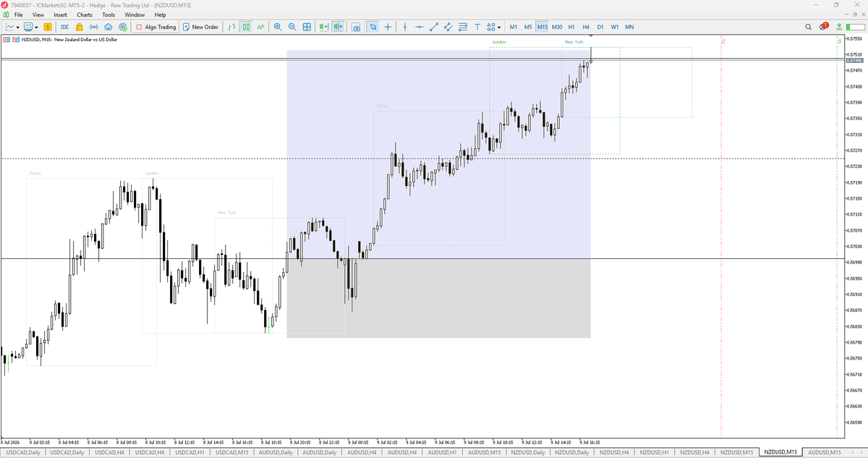Insert Fibonacci retracement tool
The image size is (868, 458).
[463, 27]
